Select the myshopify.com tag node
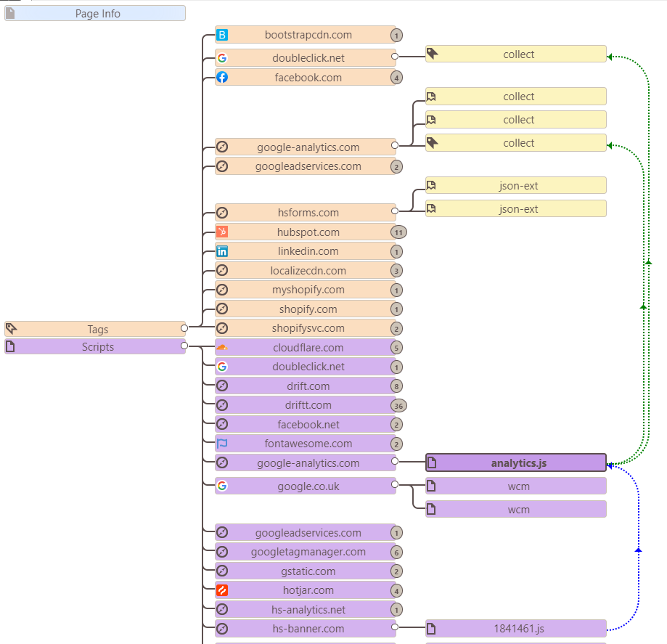This screenshot has width=667, height=644. pos(306,290)
